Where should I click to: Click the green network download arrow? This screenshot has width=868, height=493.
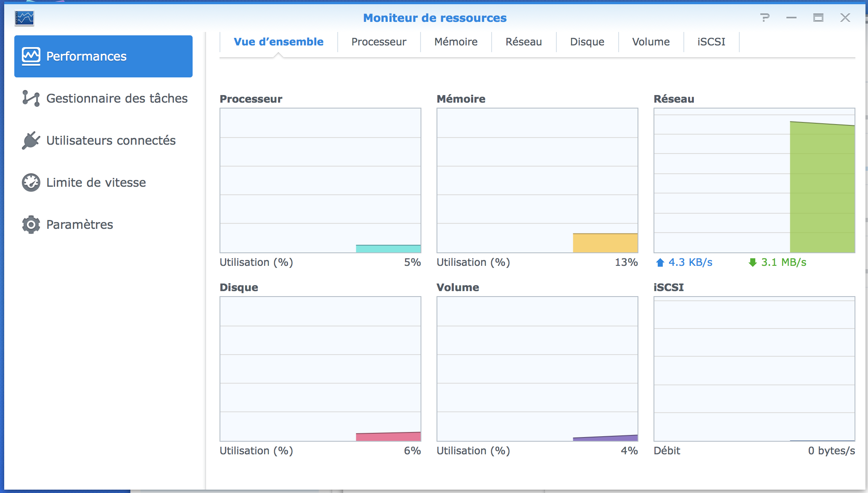[752, 263]
